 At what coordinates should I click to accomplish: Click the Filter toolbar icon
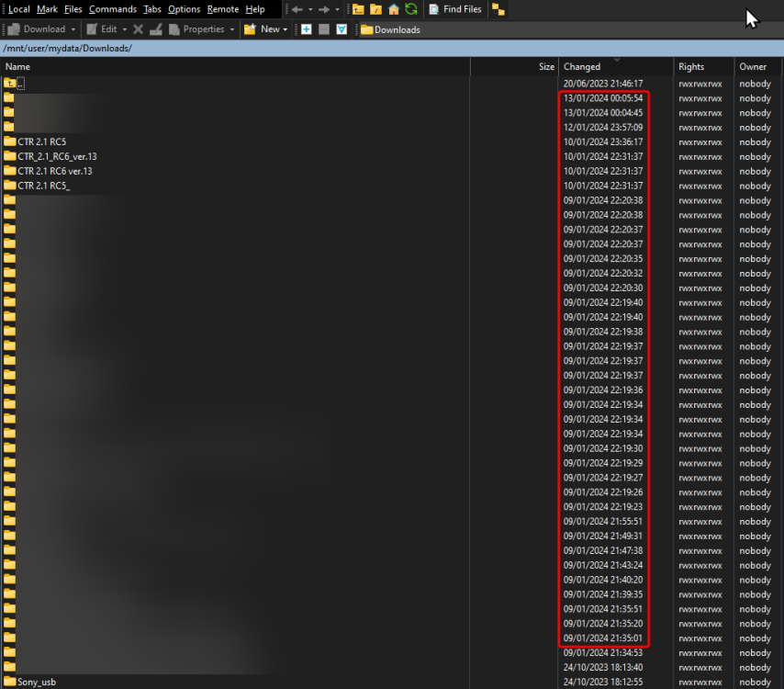tap(342, 29)
